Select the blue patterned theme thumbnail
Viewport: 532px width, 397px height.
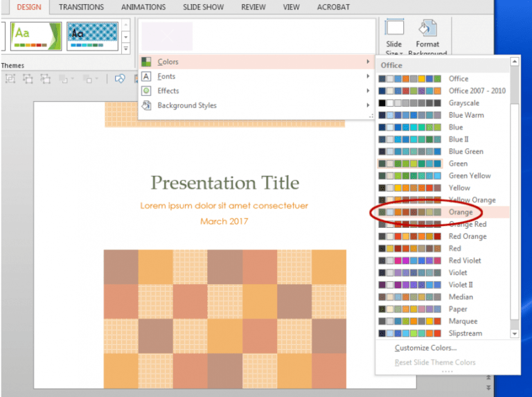click(x=93, y=36)
